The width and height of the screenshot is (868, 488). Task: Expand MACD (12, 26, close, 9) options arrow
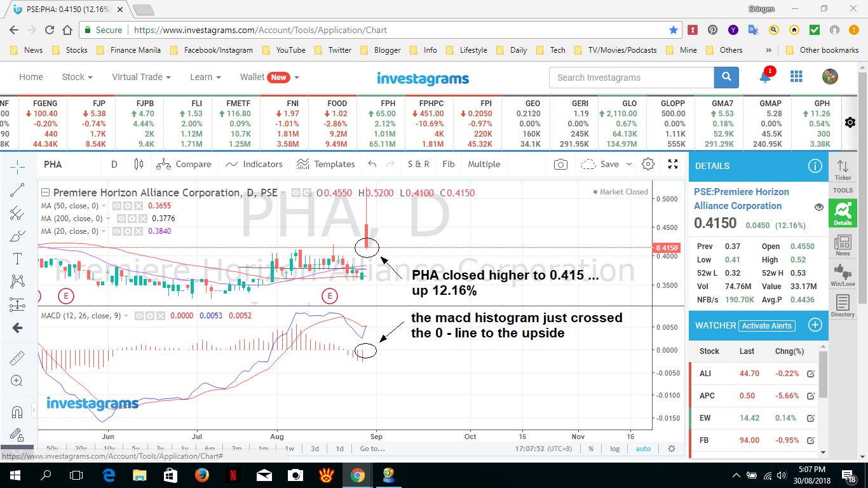point(126,316)
